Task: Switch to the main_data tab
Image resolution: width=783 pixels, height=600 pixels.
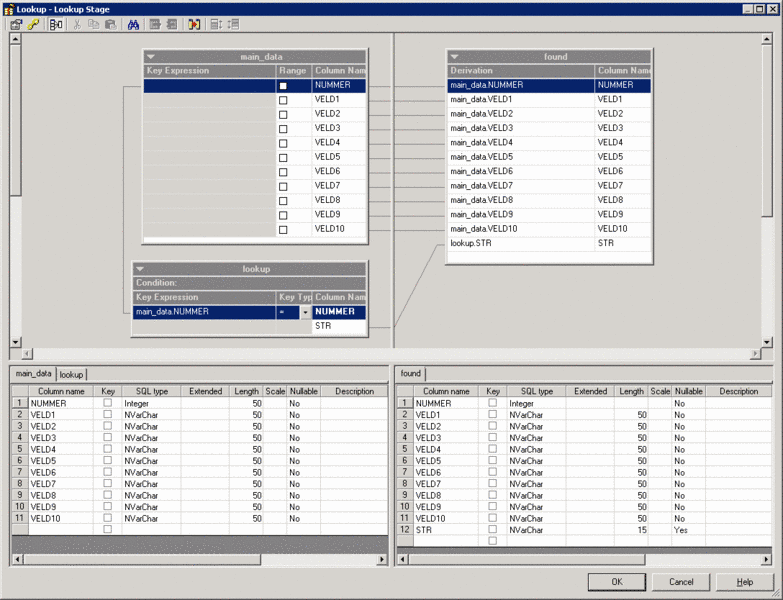Action: [33, 373]
